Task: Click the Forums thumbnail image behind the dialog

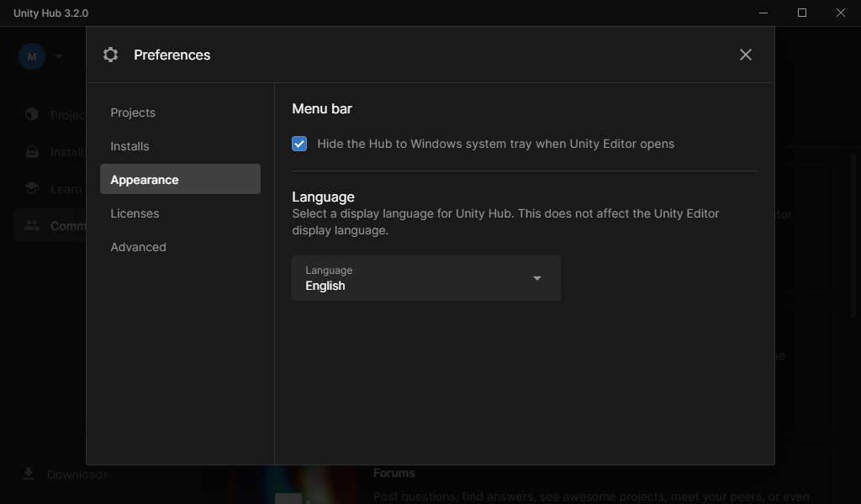Action: point(292,485)
